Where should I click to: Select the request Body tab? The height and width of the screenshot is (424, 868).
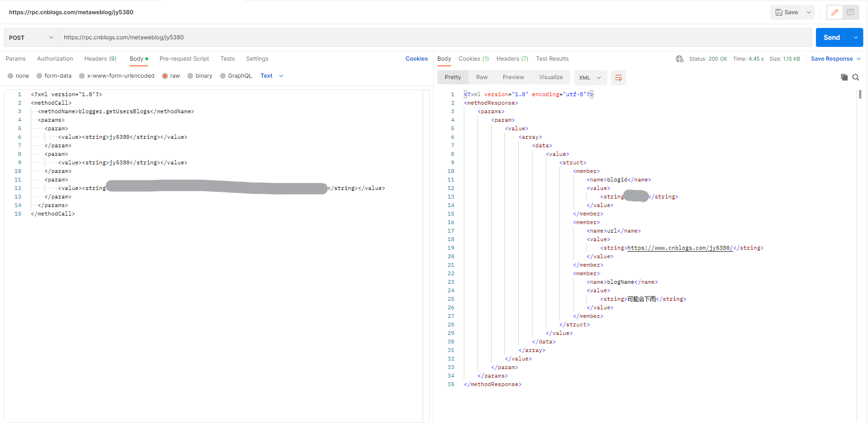tap(139, 59)
